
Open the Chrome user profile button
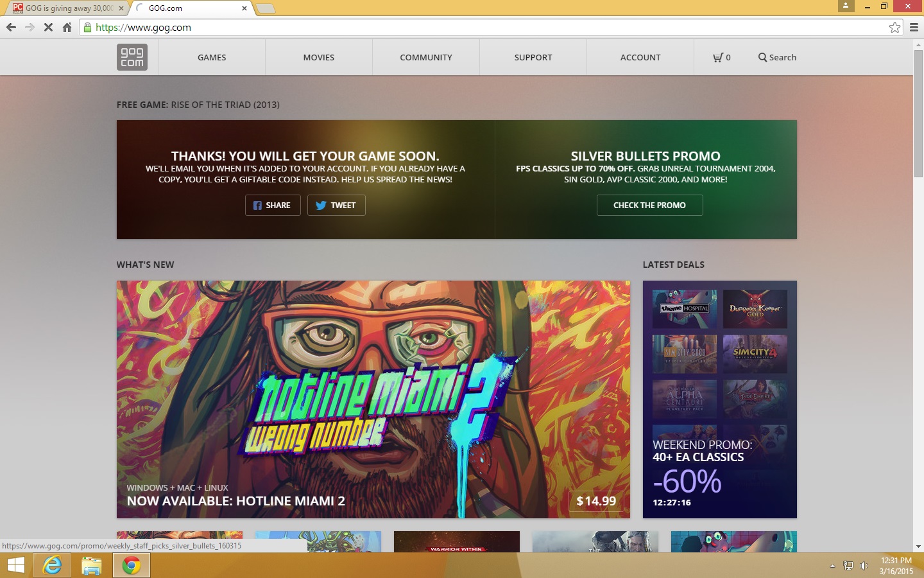(846, 6)
